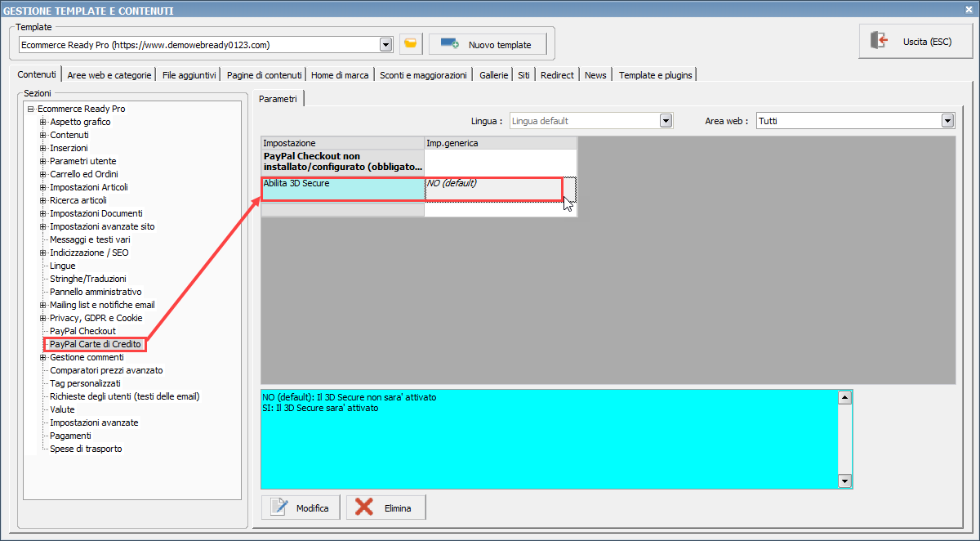
Task: Click the Nuovo template button
Action: point(488,44)
